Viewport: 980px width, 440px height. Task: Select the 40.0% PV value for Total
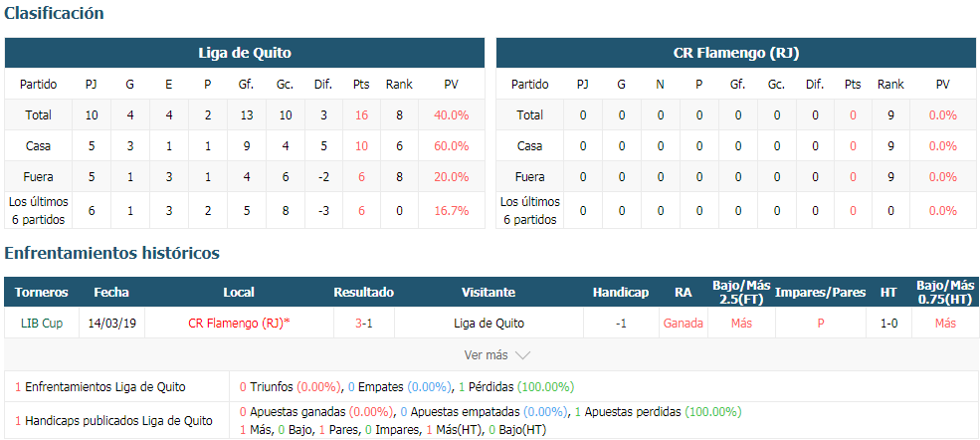tap(452, 115)
